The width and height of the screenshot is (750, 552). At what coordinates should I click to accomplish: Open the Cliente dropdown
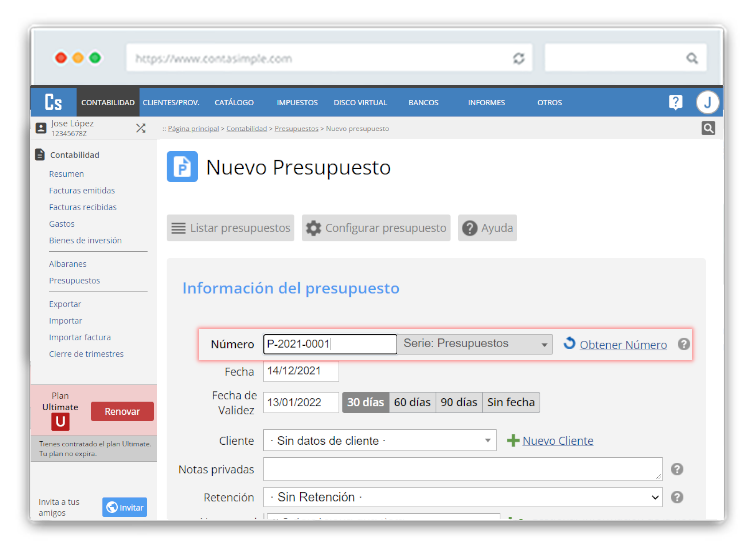click(380, 440)
